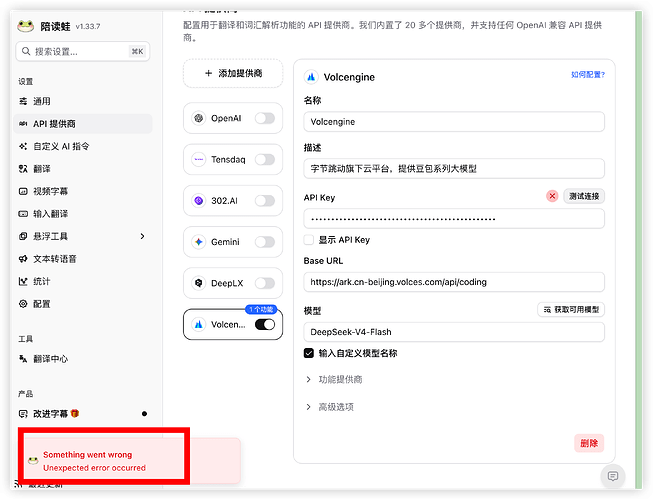This screenshot has height=500, width=653.
Task: Click the 统计 chart icon
Action: pos(23,281)
